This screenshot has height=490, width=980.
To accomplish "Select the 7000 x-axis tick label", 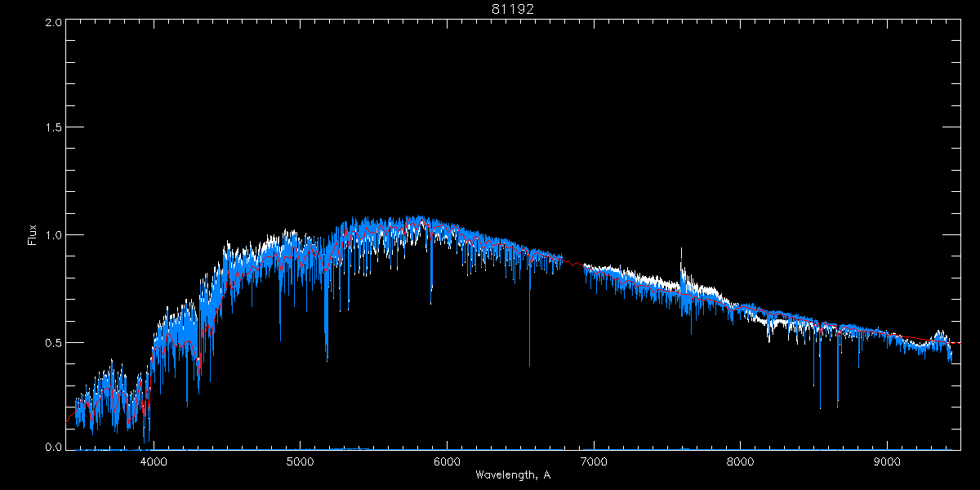I will coord(594,460).
